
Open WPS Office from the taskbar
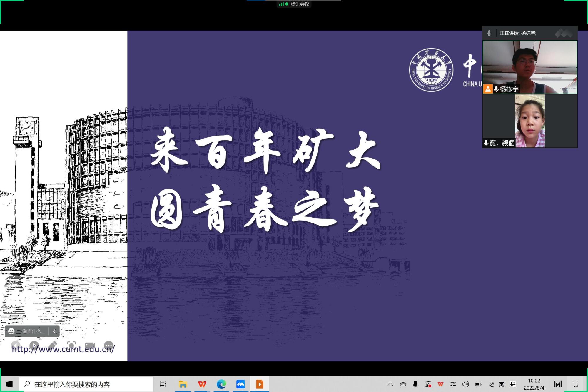[x=202, y=384]
